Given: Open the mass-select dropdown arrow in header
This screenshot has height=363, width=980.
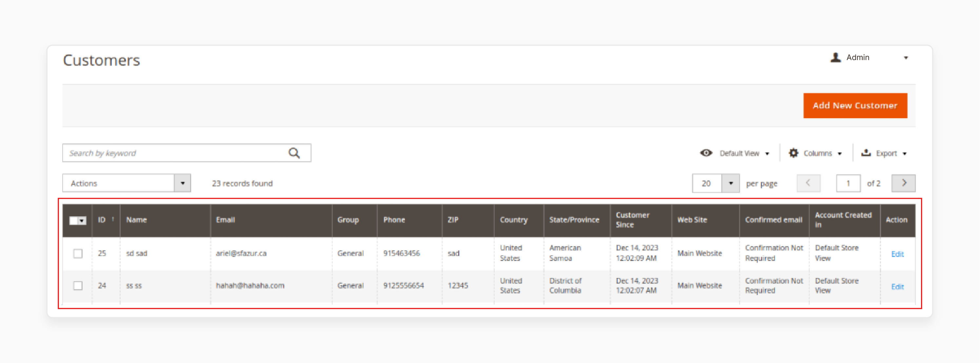Looking at the screenshot, I should click(82, 221).
